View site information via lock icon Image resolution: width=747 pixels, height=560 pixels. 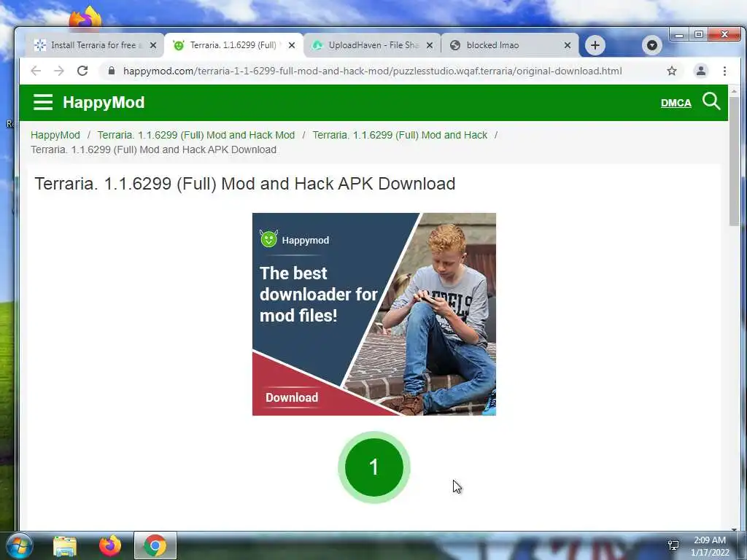click(x=112, y=71)
